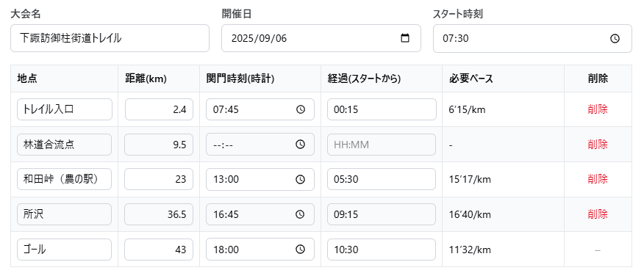644x273 pixels.
Task: Select the 所沢 checkpoint name field
Action: pyautogui.click(x=65, y=214)
